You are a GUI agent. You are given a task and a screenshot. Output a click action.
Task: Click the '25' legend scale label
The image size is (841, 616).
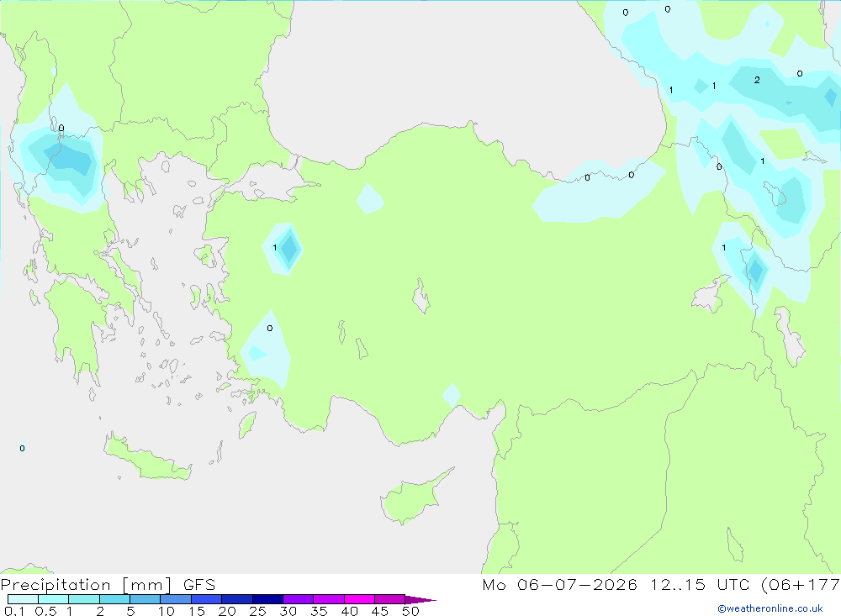coord(257,611)
